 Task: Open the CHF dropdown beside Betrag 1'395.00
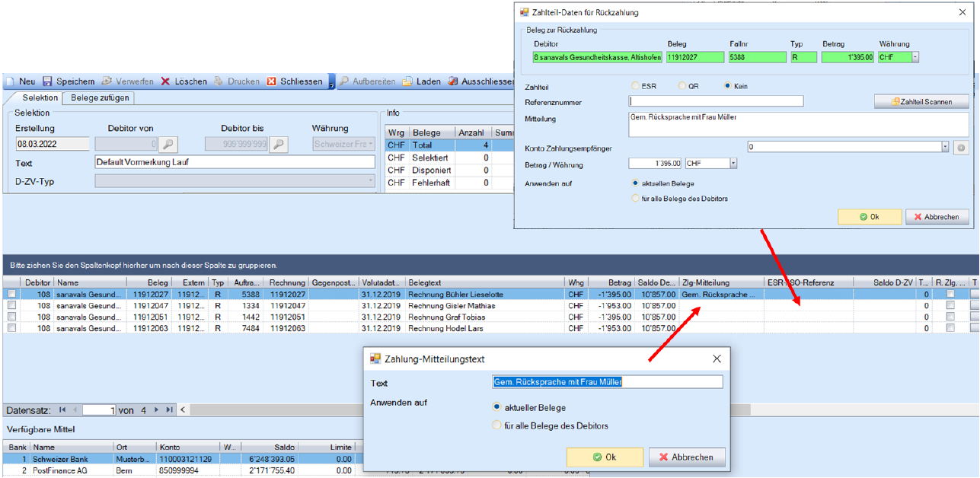coord(733,164)
